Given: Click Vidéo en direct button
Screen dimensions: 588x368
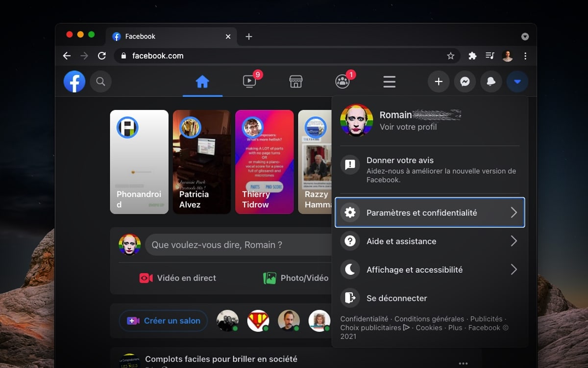Looking at the screenshot, I should click(178, 278).
